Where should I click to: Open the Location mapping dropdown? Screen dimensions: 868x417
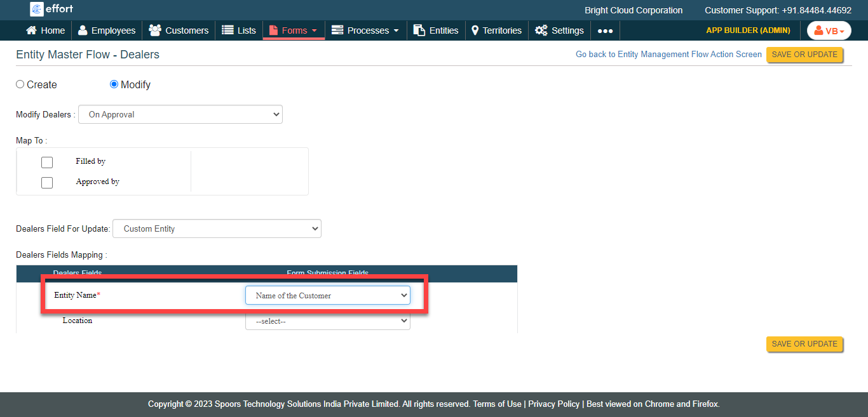[x=328, y=321]
